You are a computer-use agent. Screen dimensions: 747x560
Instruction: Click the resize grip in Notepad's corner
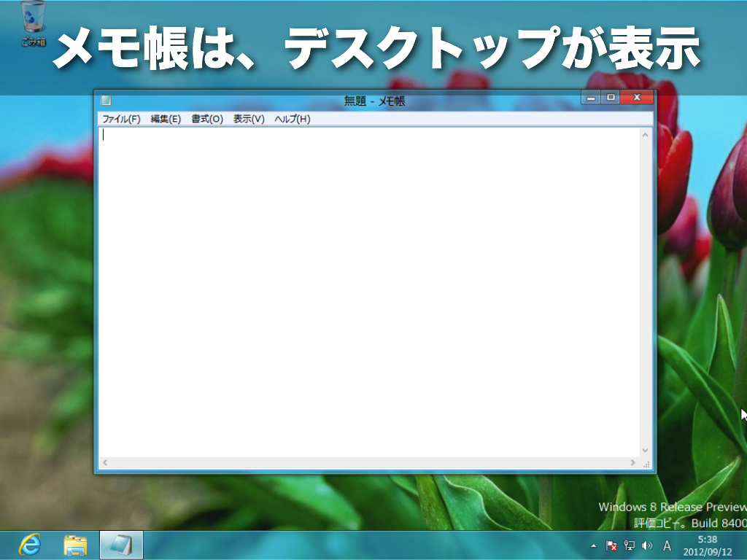[x=646, y=463]
